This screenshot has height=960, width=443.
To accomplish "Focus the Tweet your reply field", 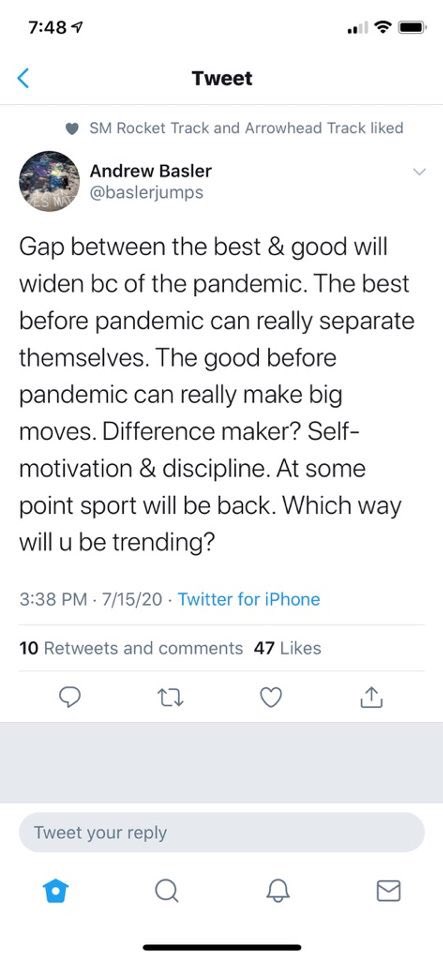I will coord(222,833).
